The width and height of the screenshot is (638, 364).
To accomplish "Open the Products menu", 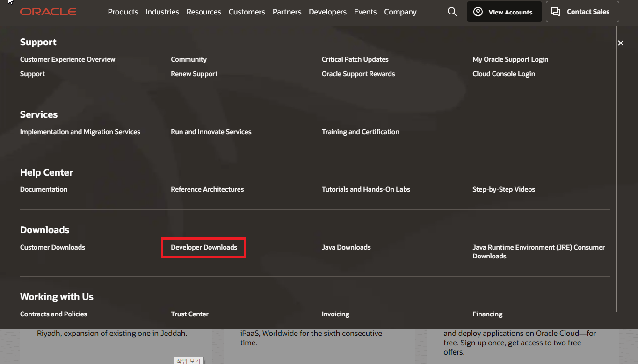I will pyautogui.click(x=123, y=12).
